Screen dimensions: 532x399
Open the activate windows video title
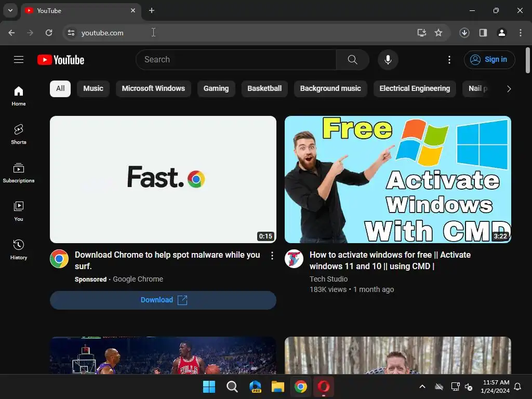pos(390,260)
